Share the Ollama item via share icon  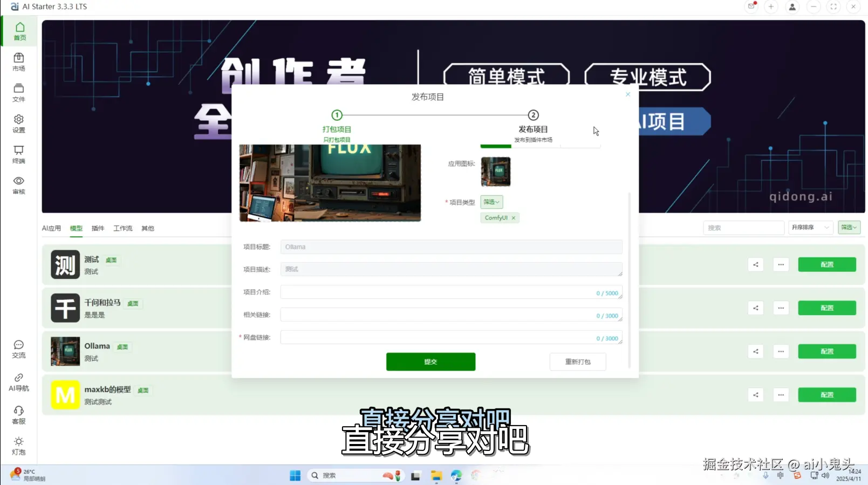756,351
